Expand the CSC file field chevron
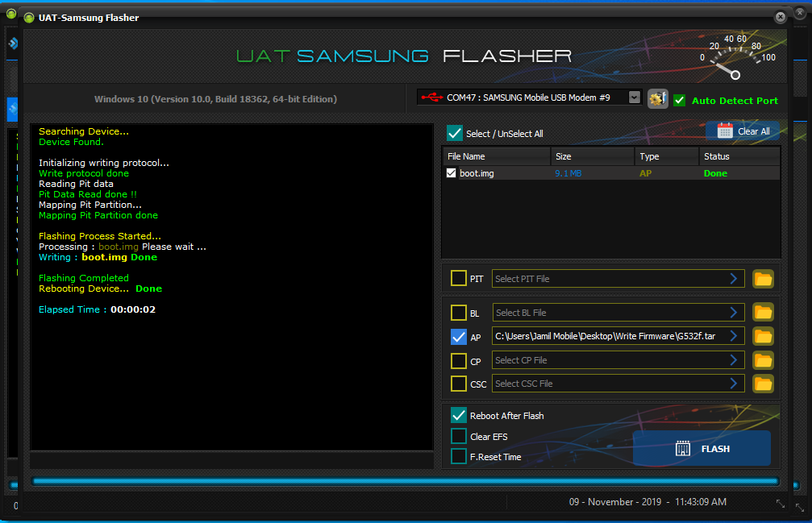 [733, 384]
